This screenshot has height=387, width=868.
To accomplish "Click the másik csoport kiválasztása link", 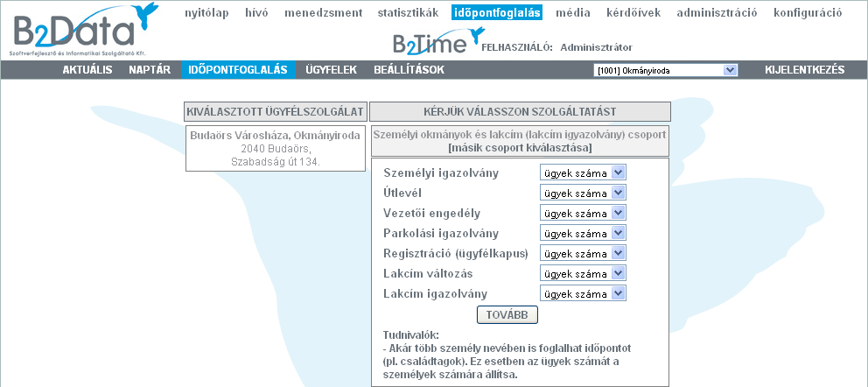I will 520,148.
